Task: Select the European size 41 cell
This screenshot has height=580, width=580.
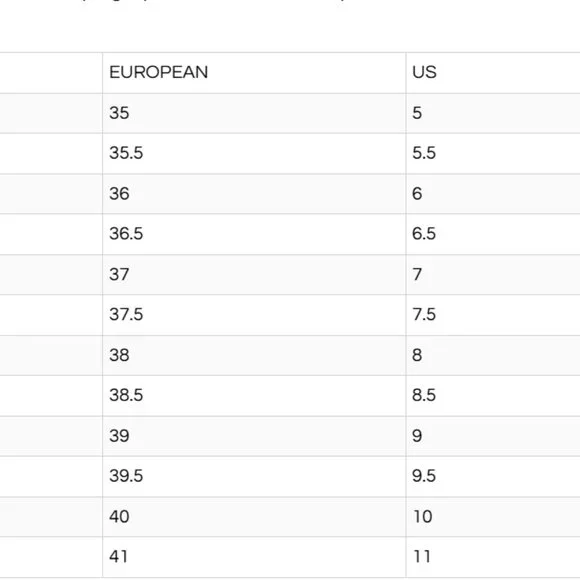Action: (254, 557)
